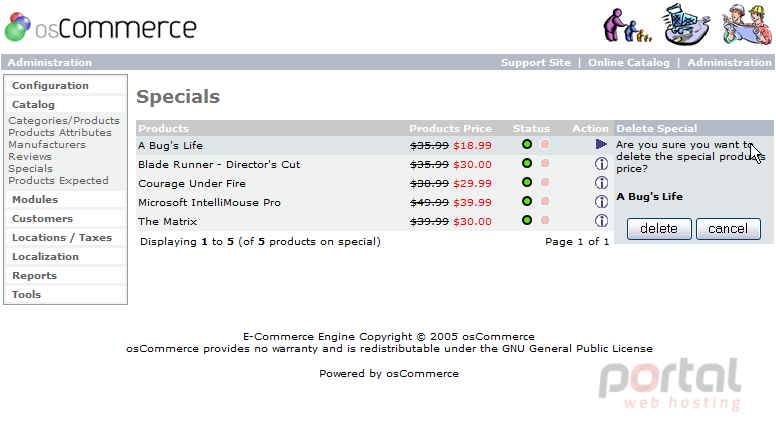Select the A Bug's Life product row

click(375, 145)
